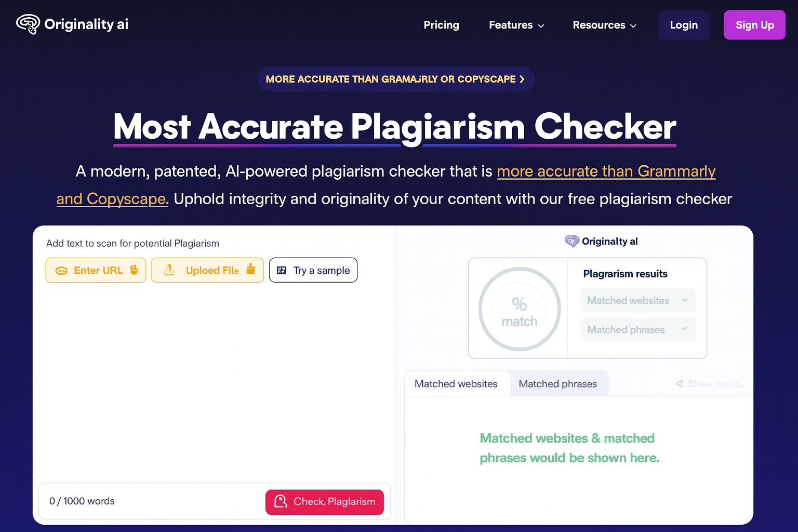This screenshot has height=532, width=798.
Task: Open the Pricing page
Action: coord(441,25)
